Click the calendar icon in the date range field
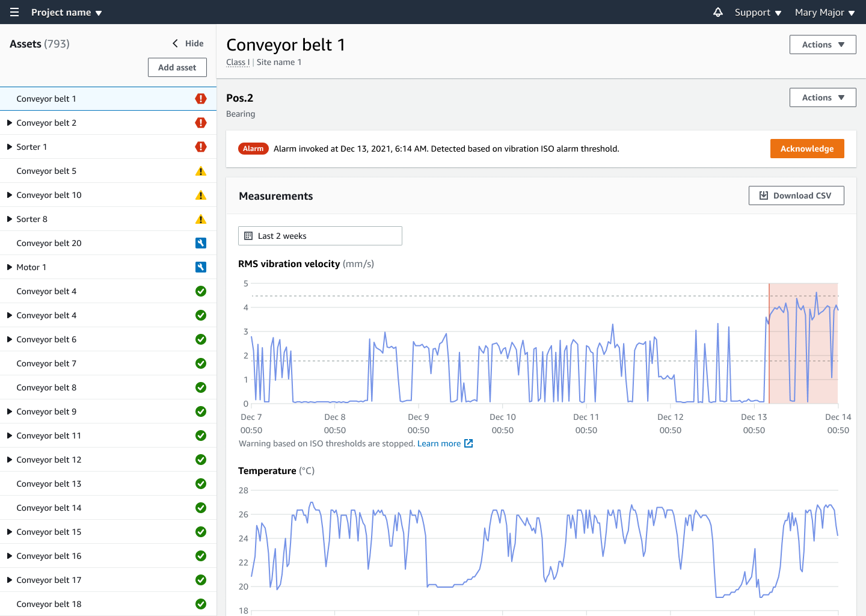 (248, 235)
